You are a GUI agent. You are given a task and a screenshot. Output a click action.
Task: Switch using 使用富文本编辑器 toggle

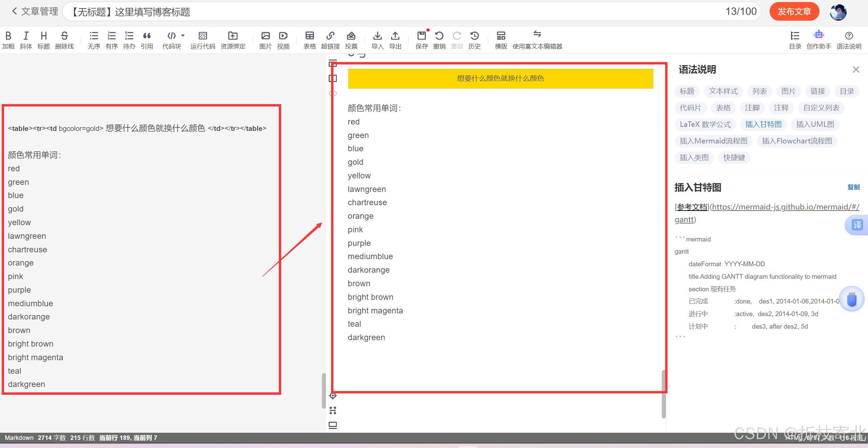click(537, 34)
